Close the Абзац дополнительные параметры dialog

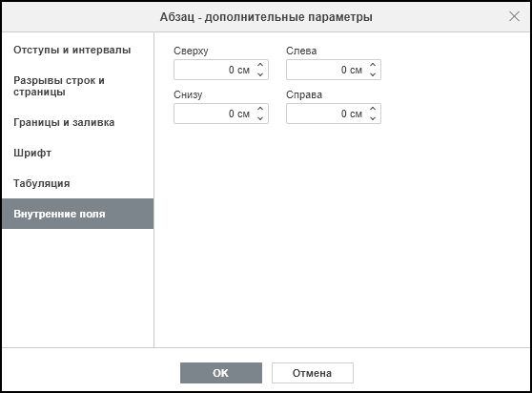(514, 16)
